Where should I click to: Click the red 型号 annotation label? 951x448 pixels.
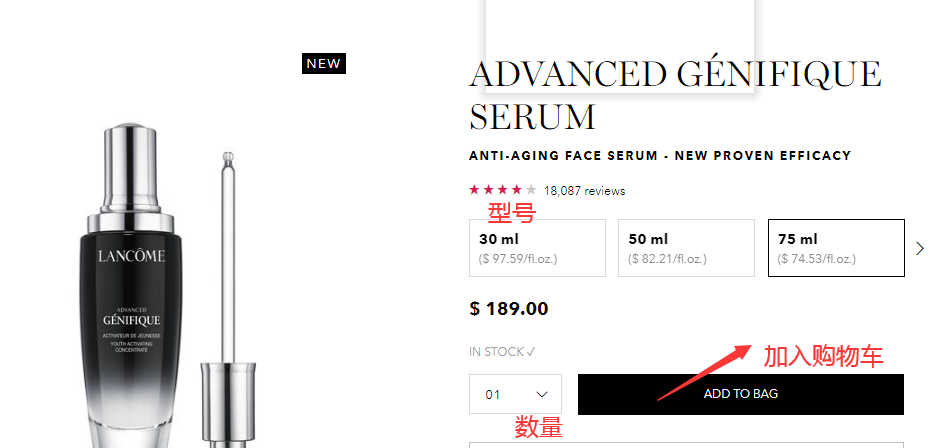pyautogui.click(x=511, y=213)
